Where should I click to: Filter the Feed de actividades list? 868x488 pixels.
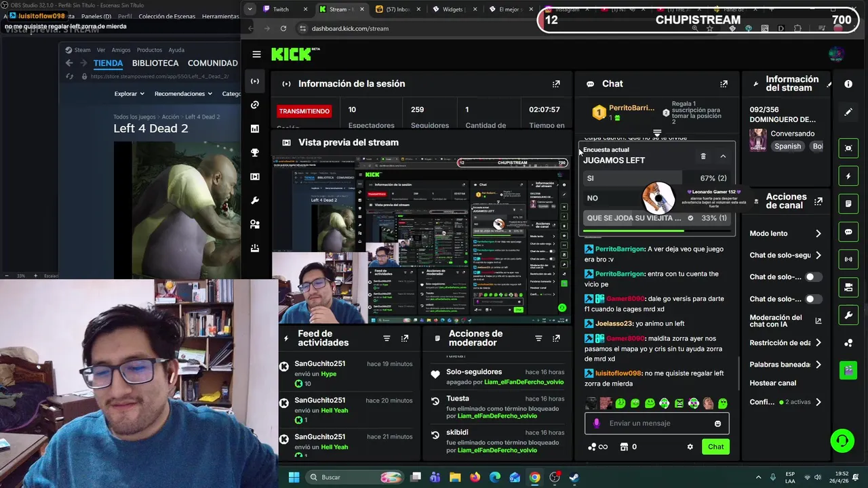click(x=387, y=338)
